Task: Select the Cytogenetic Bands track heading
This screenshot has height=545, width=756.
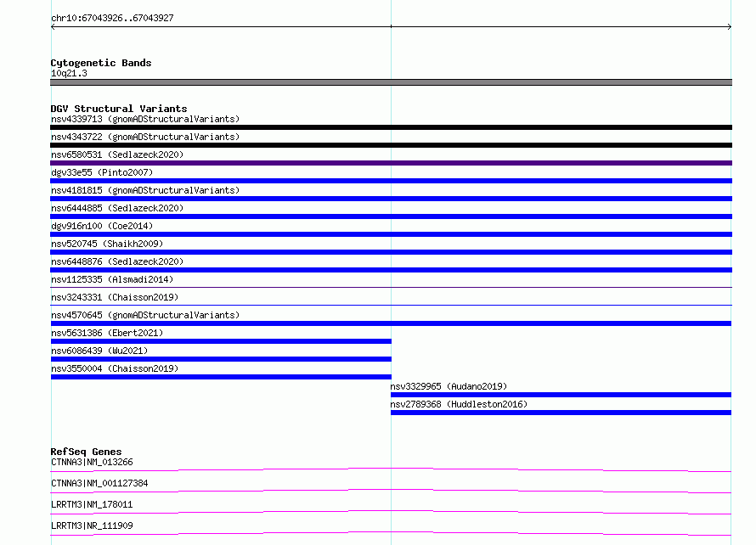Action: click(101, 63)
